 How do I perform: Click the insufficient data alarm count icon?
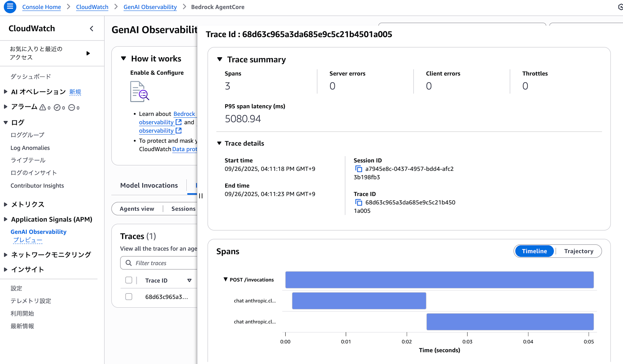(x=72, y=107)
